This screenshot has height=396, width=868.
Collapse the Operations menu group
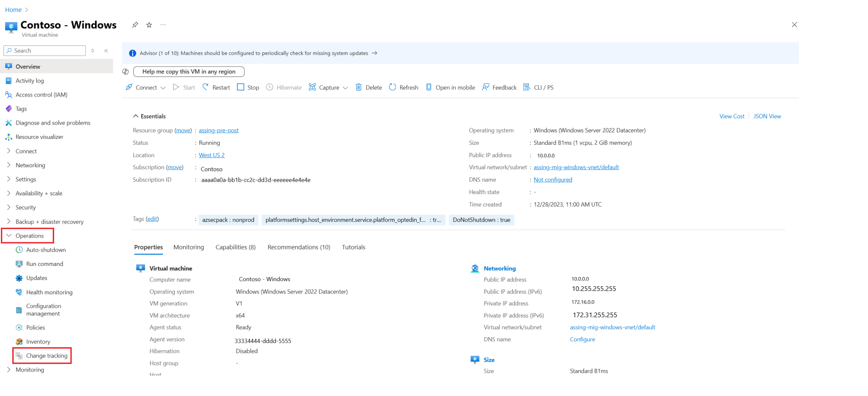[x=9, y=235]
